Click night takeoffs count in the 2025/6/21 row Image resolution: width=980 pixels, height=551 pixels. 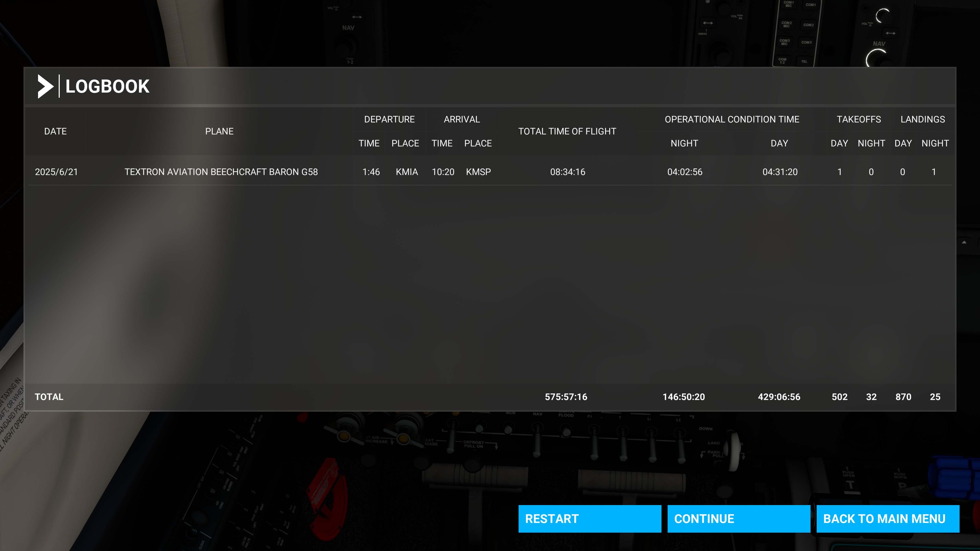871,172
